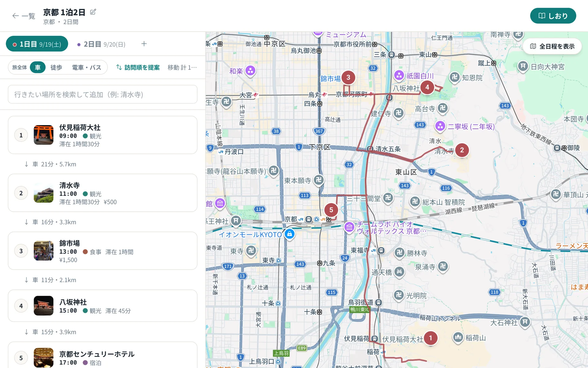Click the 稲荷山 mountain map icon
Image resolution: width=588 pixels, height=368 pixels.
coord(458,338)
